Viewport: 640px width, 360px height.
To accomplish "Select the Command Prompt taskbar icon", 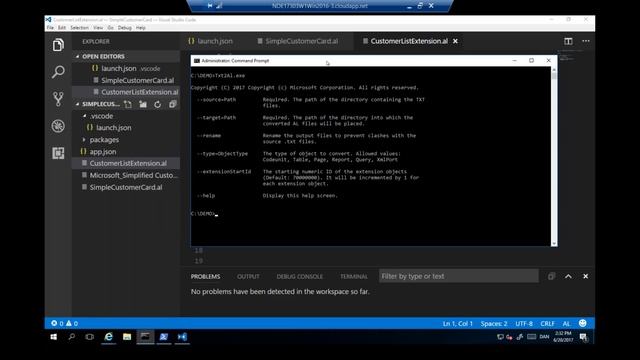I will point(145,337).
